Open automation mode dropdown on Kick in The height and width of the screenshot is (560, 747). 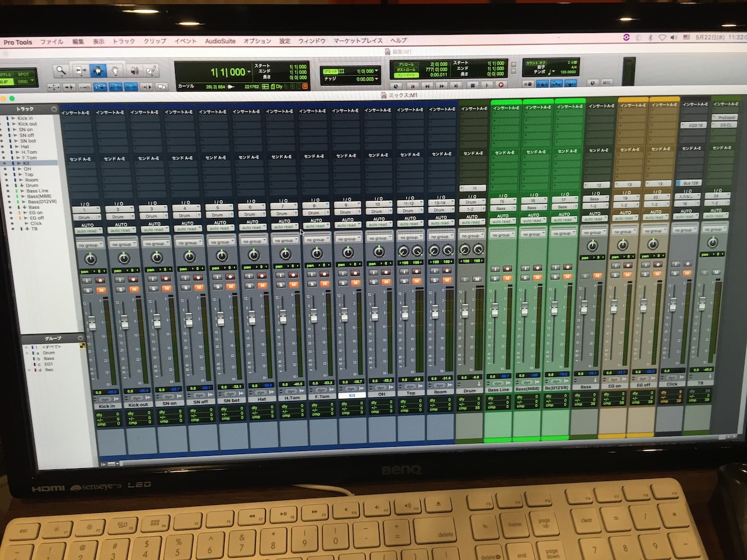point(90,230)
